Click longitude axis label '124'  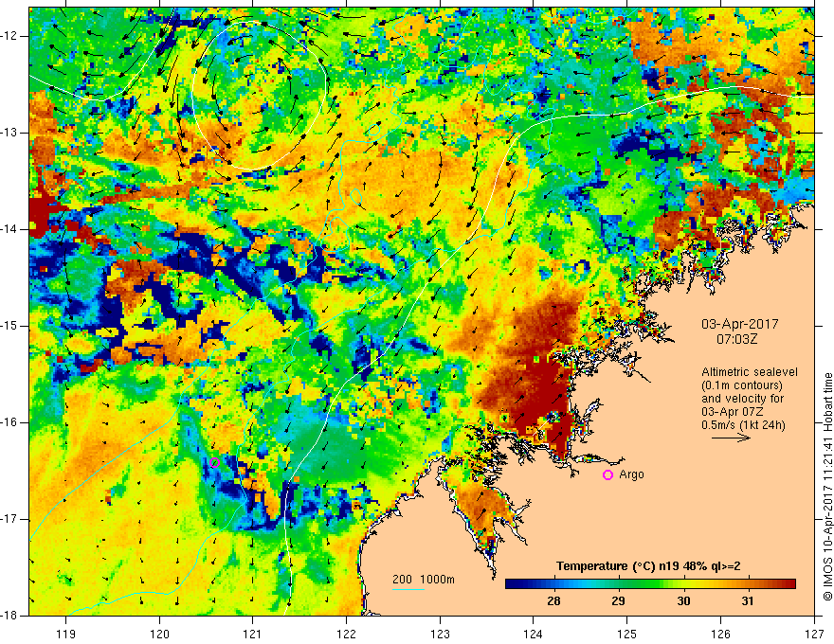click(534, 634)
